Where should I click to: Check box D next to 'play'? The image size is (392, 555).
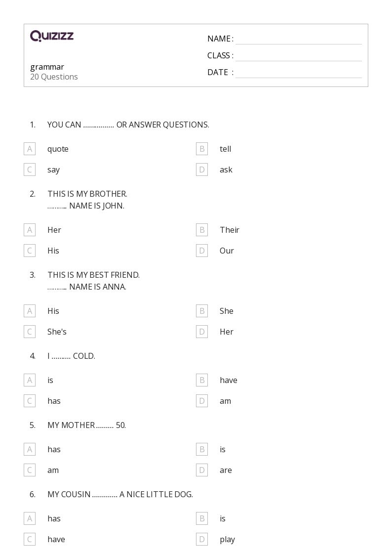[202, 539]
